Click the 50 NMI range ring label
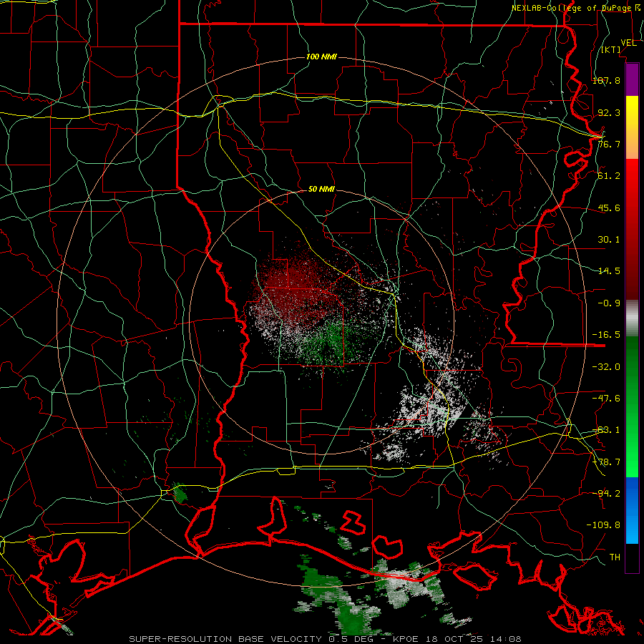Image resolution: width=644 pixels, height=644 pixels. pyautogui.click(x=321, y=190)
